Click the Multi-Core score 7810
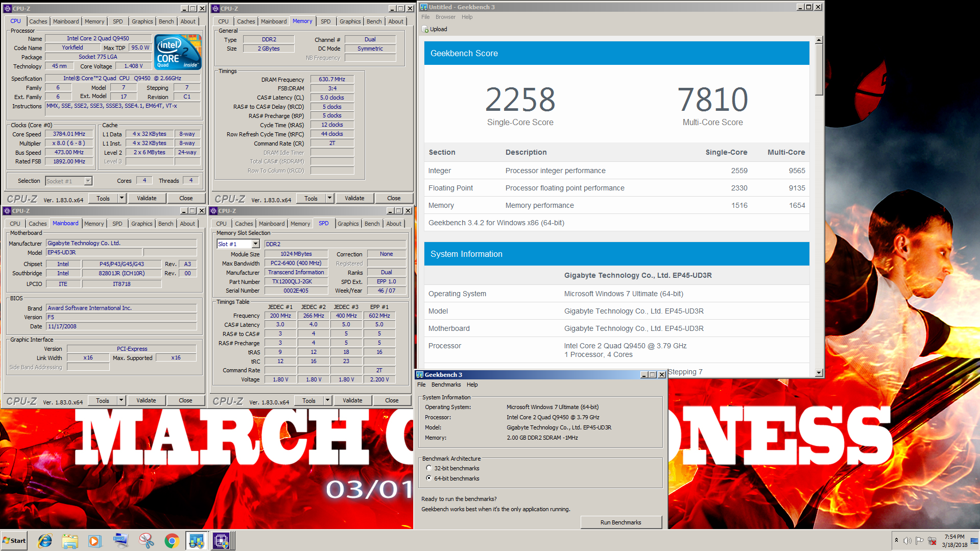This screenshot has width=980, height=551. [712, 100]
